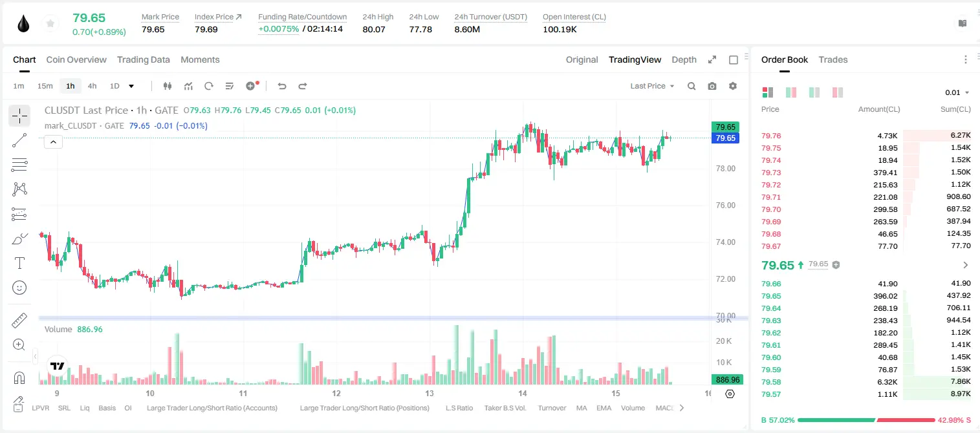This screenshot has height=433, width=980.
Task: Open the emoji sticker tool
Action: (19, 288)
